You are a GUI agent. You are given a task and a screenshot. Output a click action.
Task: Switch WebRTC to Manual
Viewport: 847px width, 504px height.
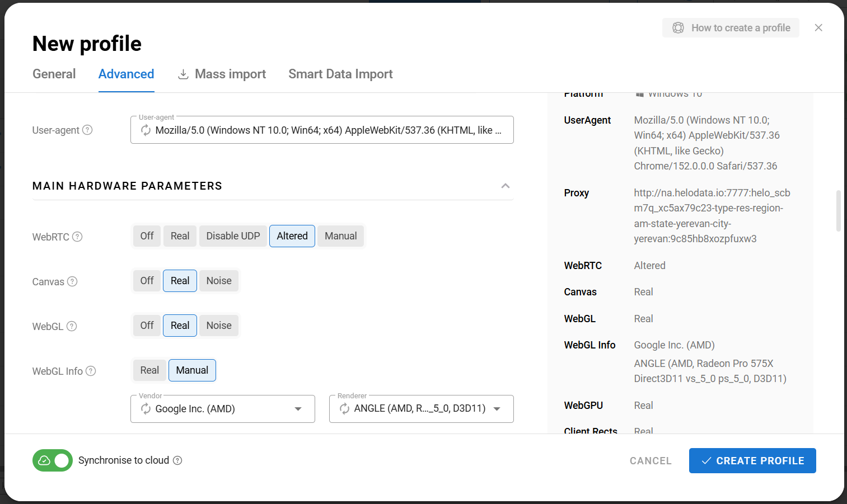(340, 236)
